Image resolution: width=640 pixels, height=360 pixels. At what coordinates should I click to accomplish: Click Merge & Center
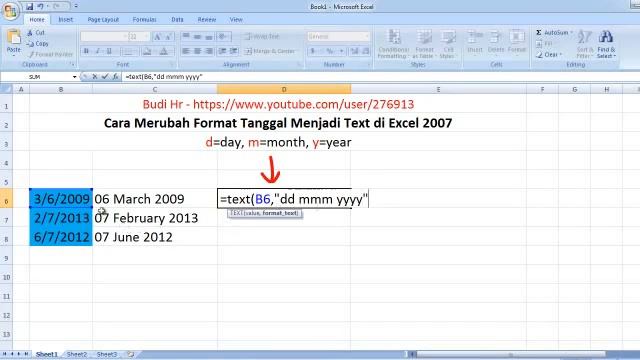tap(270, 51)
